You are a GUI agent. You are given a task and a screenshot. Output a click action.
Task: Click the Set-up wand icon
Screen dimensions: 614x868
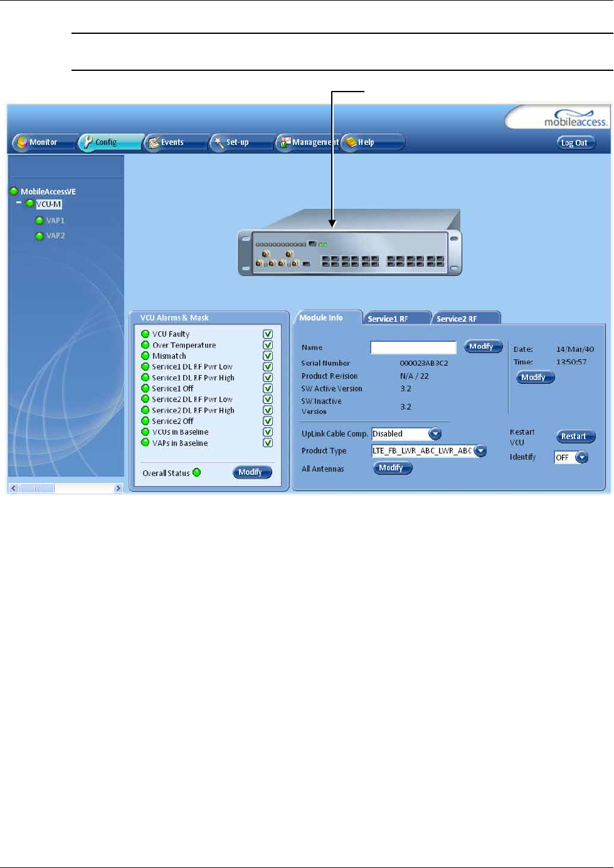[x=219, y=142]
